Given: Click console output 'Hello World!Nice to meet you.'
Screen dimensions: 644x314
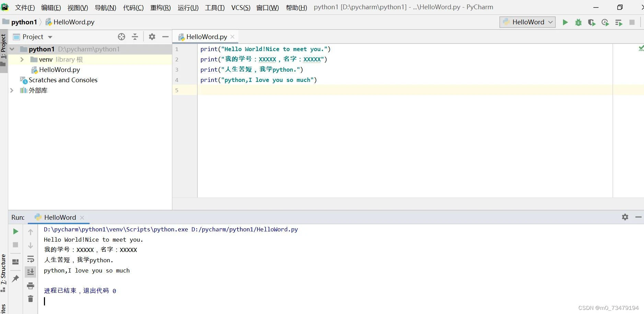Looking at the screenshot, I should pos(93,240).
